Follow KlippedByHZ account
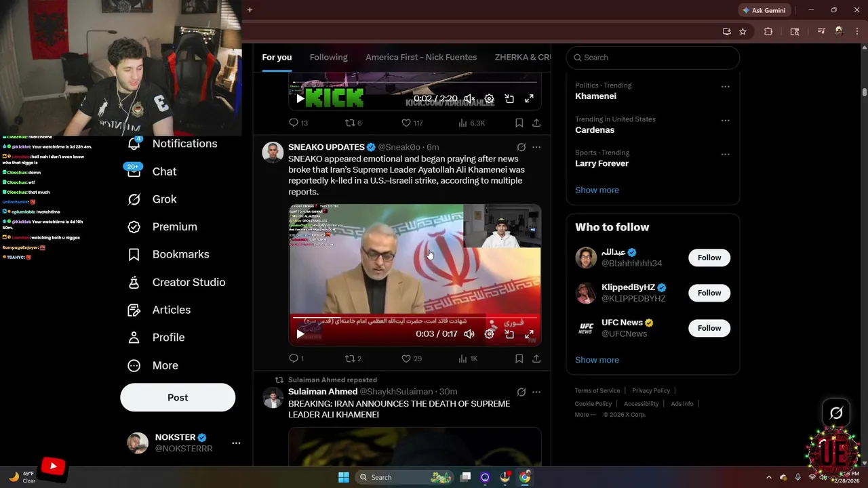 tap(709, 293)
